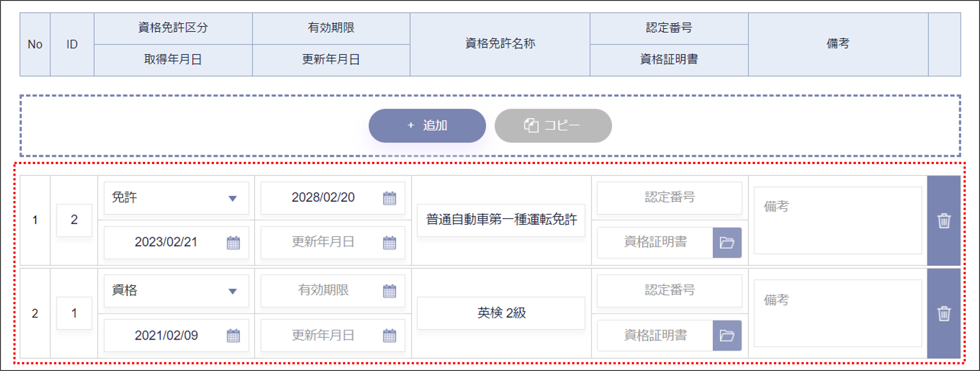980x371 pixels.
Task: Click folder icon for row 1 certificate
Action: click(727, 242)
